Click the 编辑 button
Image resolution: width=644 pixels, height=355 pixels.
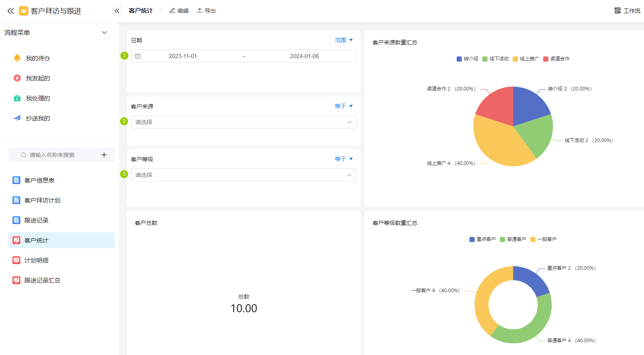pyautogui.click(x=179, y=11)
